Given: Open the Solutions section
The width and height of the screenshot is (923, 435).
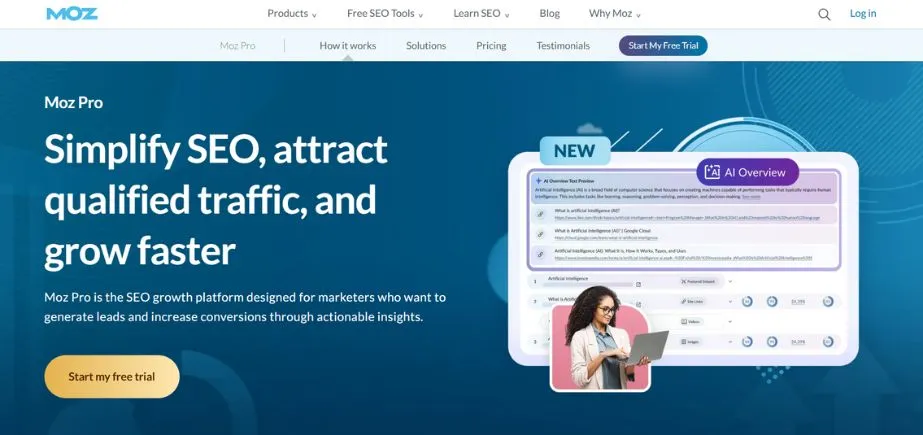Looking at the screenshot, I should point(426,45).
